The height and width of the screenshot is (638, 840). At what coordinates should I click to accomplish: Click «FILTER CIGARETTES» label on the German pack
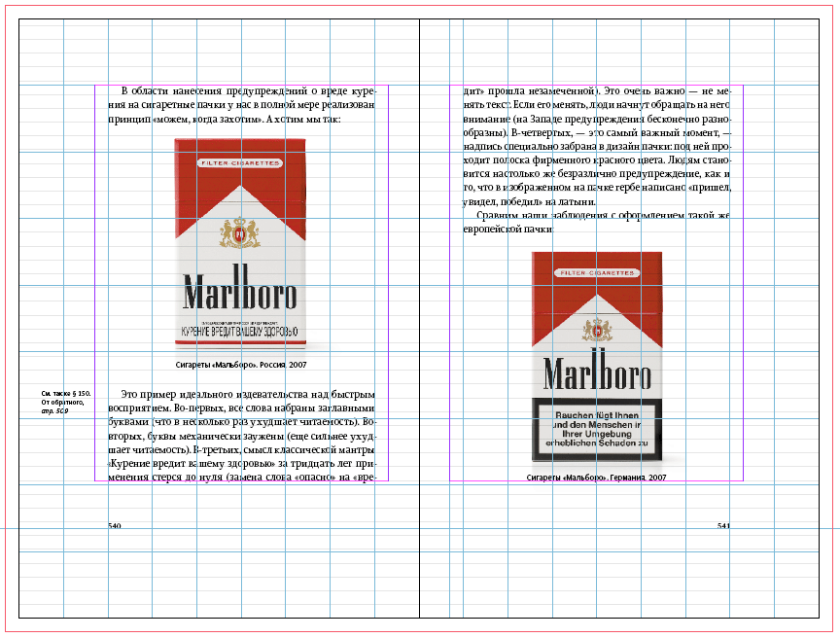(595, 275)
